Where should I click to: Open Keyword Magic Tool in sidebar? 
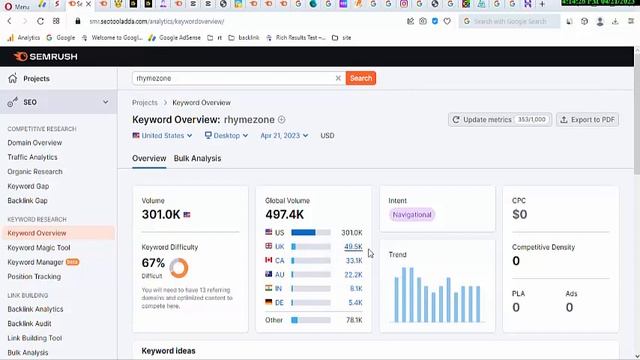click(39, 248)
